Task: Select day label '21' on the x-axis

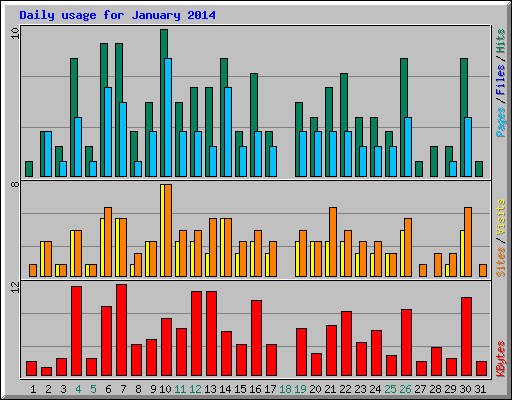Action: [x=330, y=389]
